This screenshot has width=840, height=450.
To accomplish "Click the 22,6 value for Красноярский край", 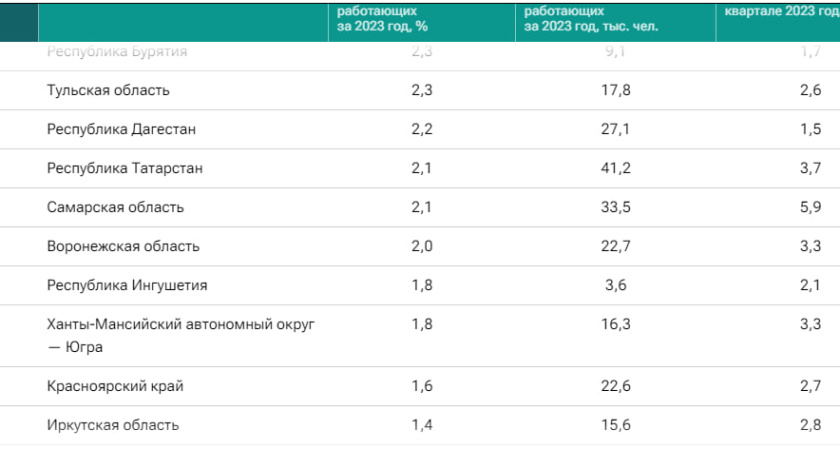I will (615, 386).
